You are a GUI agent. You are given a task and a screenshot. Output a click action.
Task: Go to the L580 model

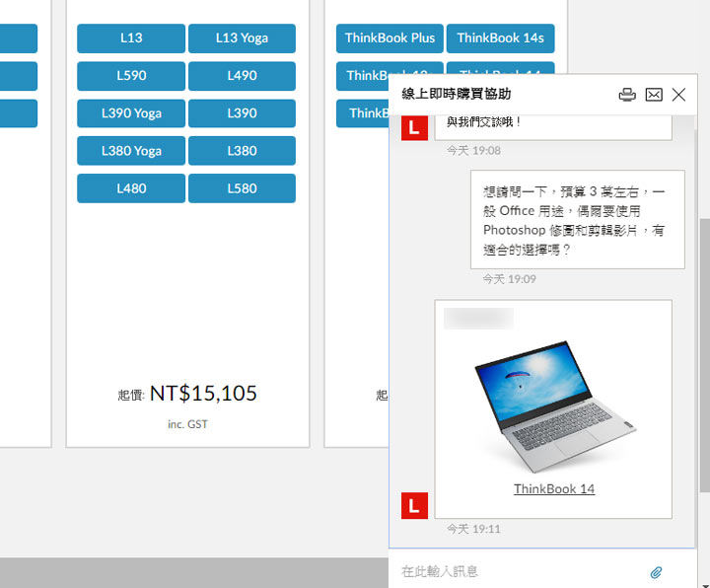click(242, 188)
